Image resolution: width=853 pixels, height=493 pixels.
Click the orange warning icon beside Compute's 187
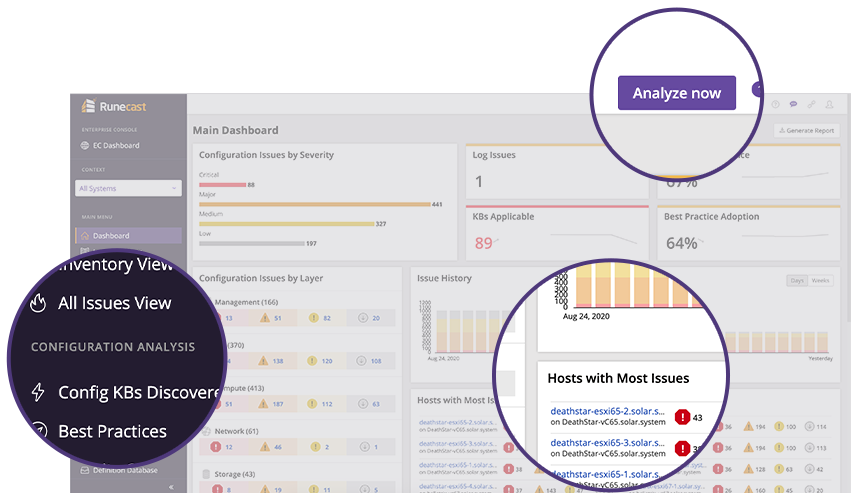coord(263,404)
